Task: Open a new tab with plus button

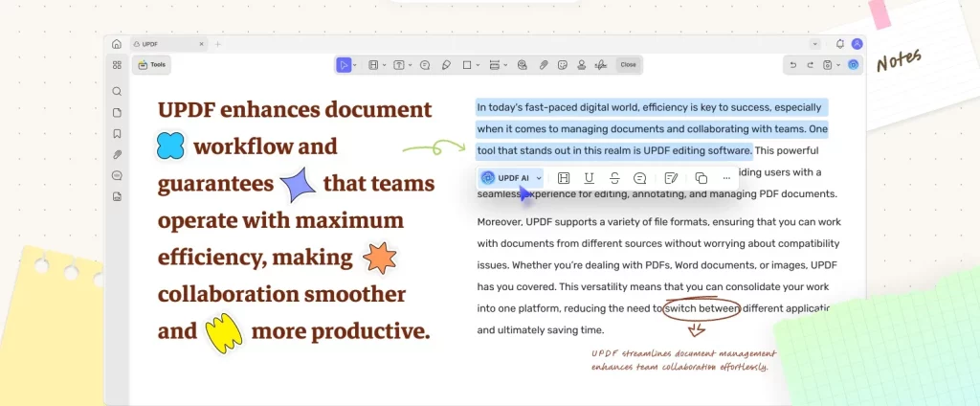Action: 218,44
